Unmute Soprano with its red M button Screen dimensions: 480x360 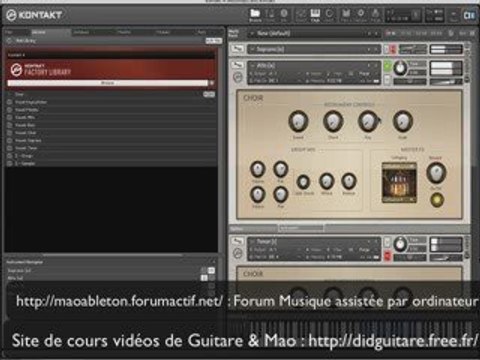pos(392,49)
